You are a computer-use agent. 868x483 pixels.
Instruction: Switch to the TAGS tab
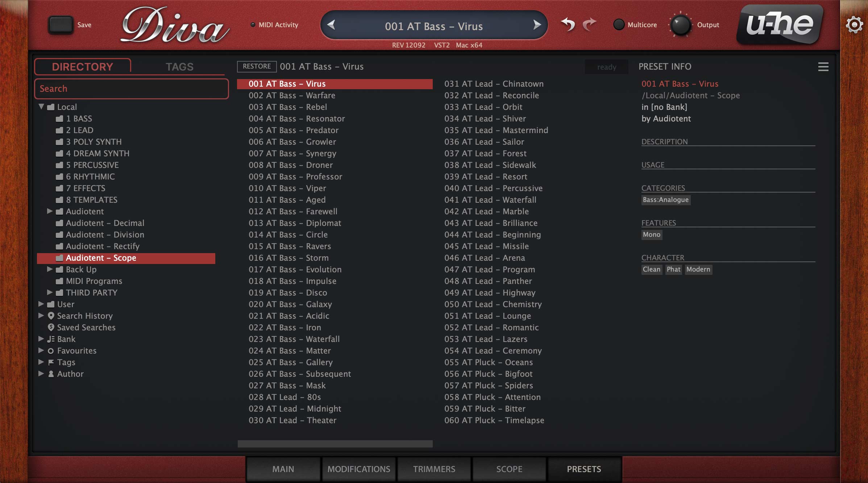click(x=179, y=67)
